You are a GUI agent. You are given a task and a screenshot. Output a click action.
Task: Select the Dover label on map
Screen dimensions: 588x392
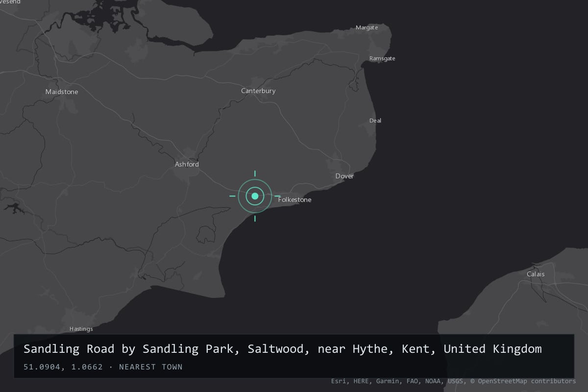pyautogui.click(x=344, y=176)
